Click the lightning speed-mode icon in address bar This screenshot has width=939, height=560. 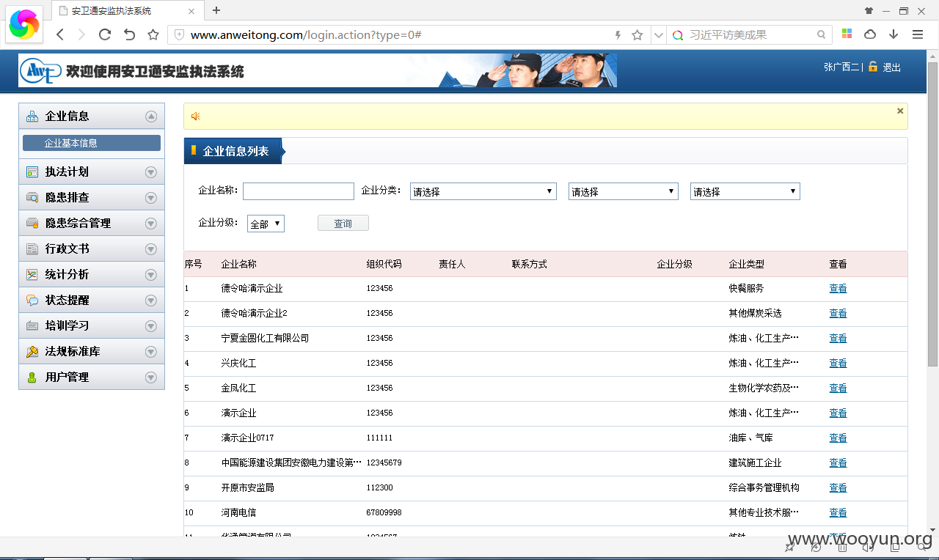[618, 34]
